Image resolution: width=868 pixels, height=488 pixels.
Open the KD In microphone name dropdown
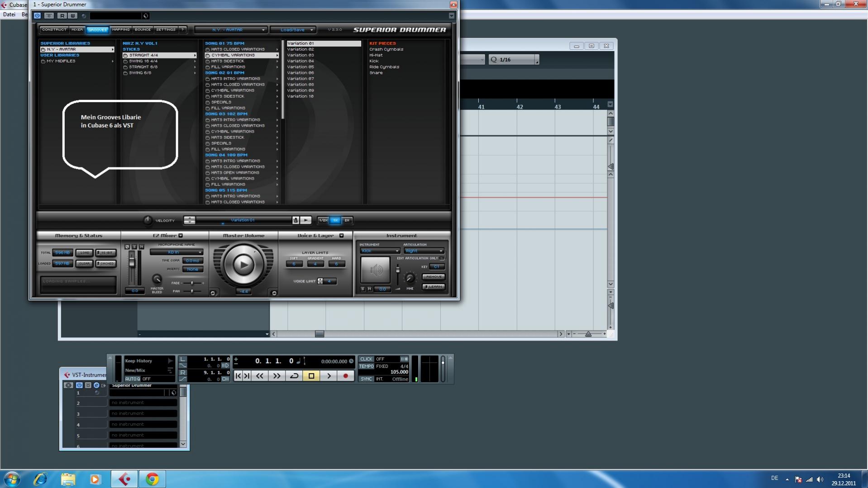click(x=176, y=252)
